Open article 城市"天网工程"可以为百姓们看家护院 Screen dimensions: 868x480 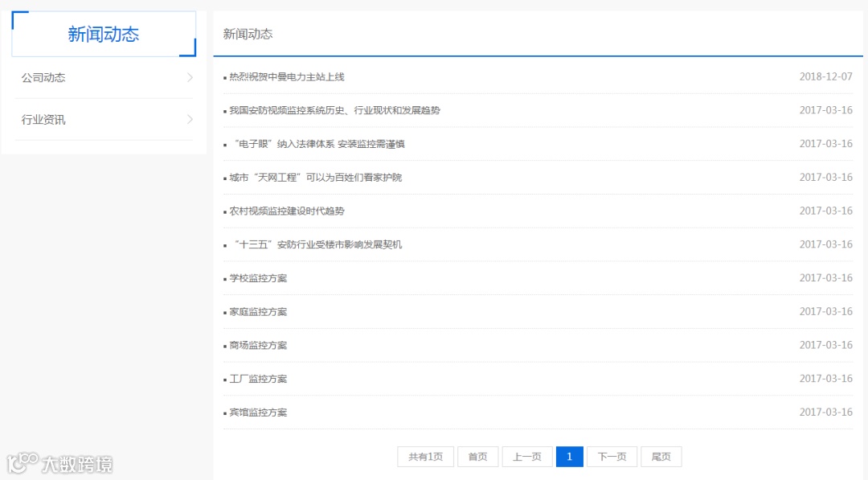316,178
